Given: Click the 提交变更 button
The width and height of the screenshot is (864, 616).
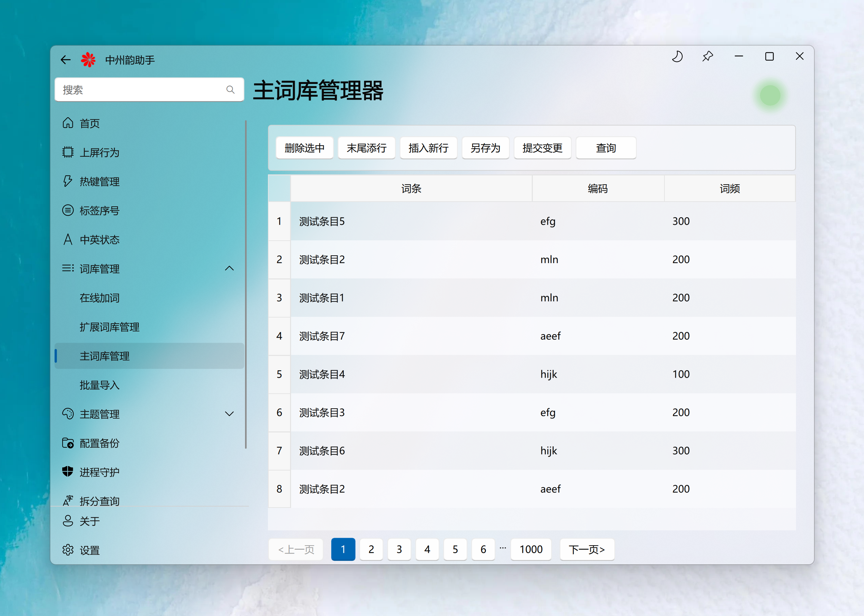Looking at the screenshot, I should (542, 148).
